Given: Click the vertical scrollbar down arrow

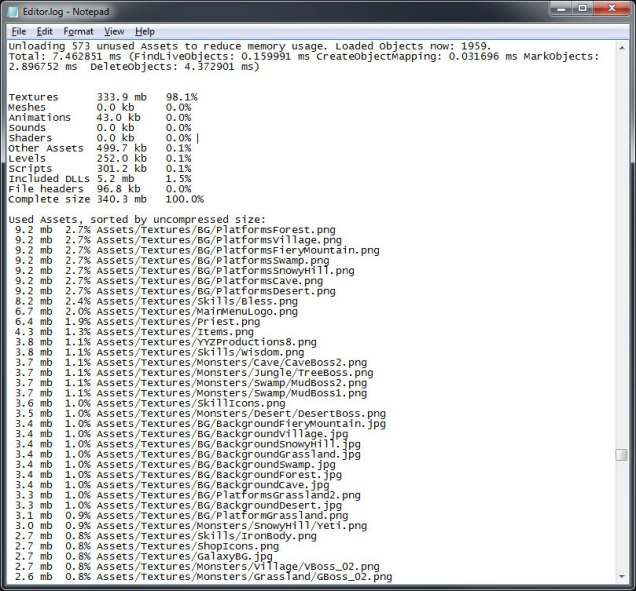Looking at the screenshot, I should (621, 577).
